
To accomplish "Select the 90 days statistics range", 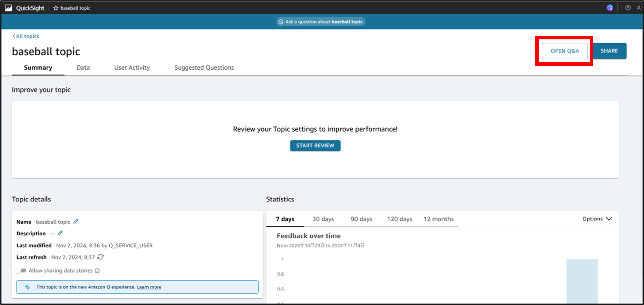I will tap(361, 219).
